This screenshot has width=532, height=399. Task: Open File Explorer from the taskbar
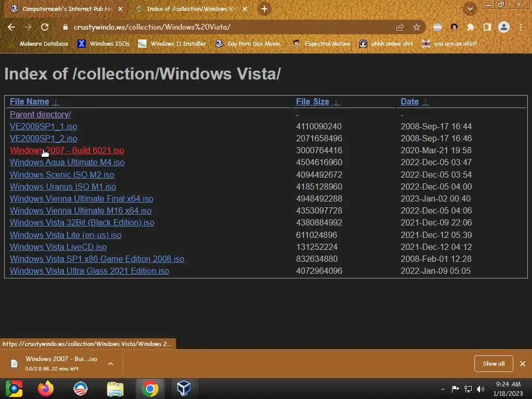click(115, 389)
